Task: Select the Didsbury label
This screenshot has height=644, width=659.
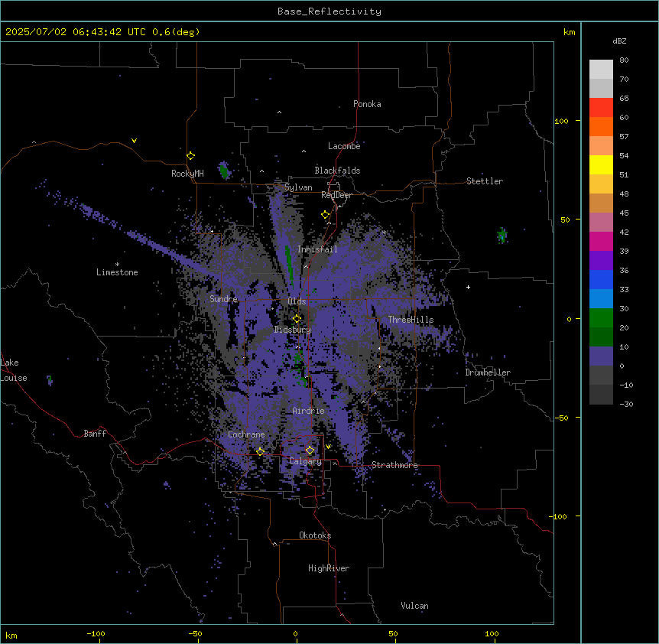Action: (x=293, y=330)
